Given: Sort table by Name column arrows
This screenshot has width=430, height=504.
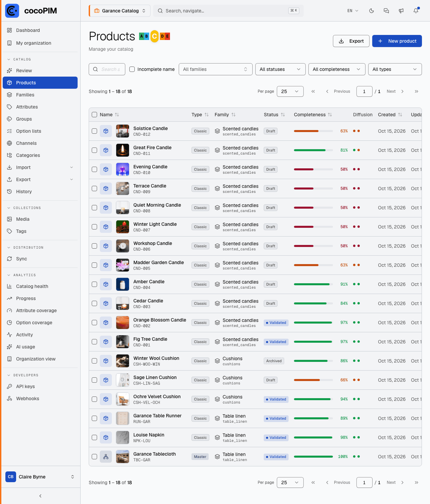Looking at the screenshot, I should (x=117, y=115).
